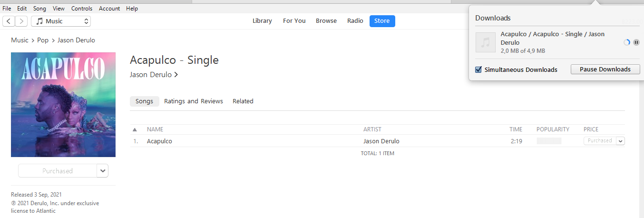Open dropdown beside song row Purchased price
This screenshot has height=218, width=644.
pos(620,141)
